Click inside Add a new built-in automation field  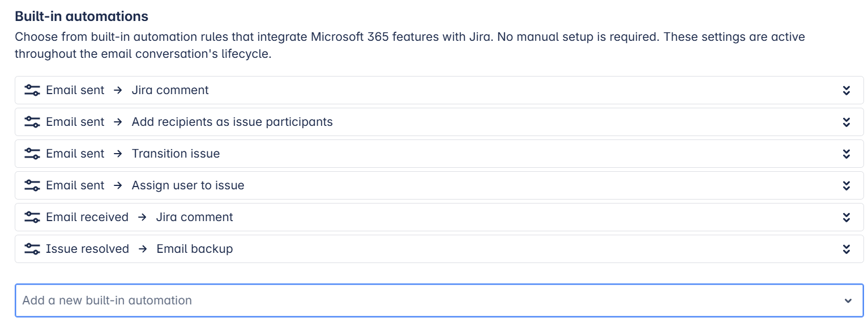[x=439, y=300]
